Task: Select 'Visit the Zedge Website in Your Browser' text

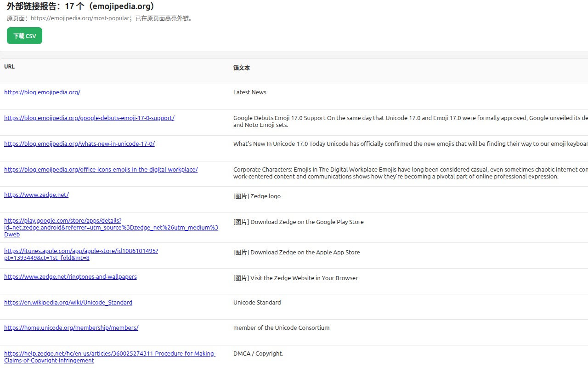Action: click(304, 278)
